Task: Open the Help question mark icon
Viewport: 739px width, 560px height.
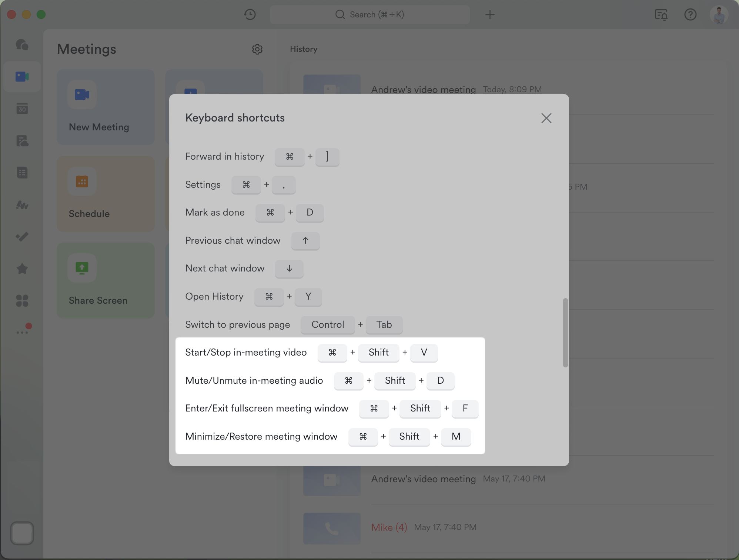Action: [x=690, y=15]
